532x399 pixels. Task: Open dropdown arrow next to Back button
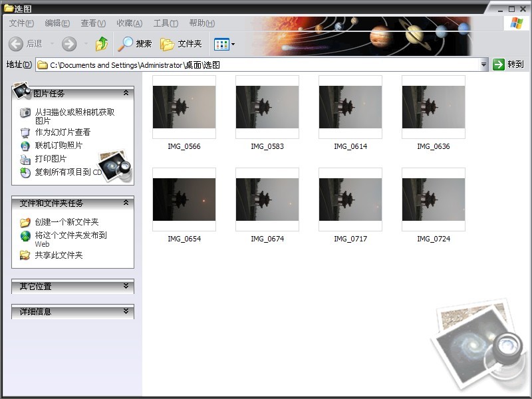click(52, 44)
